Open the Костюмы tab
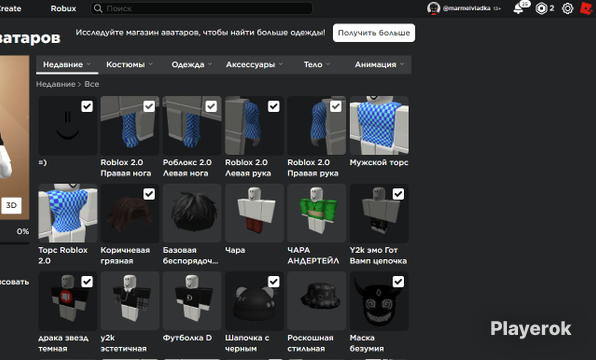Screen dimensions: 596x360 click(129, 65)
